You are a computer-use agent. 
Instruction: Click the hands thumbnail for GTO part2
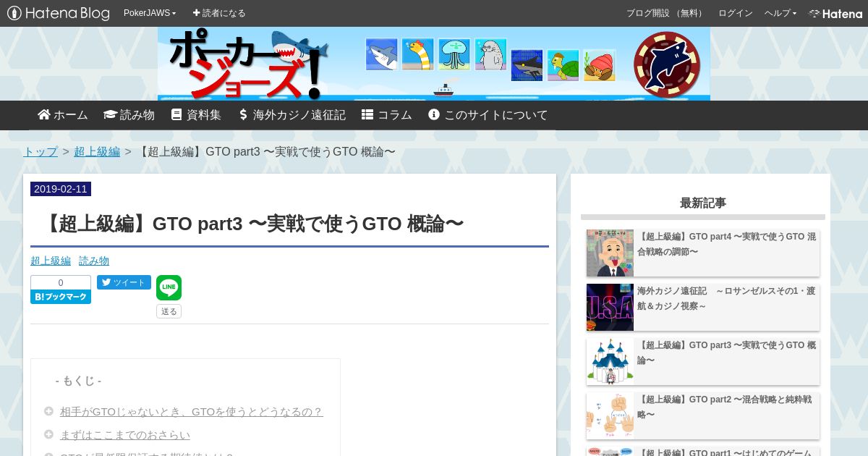[610, 415]
